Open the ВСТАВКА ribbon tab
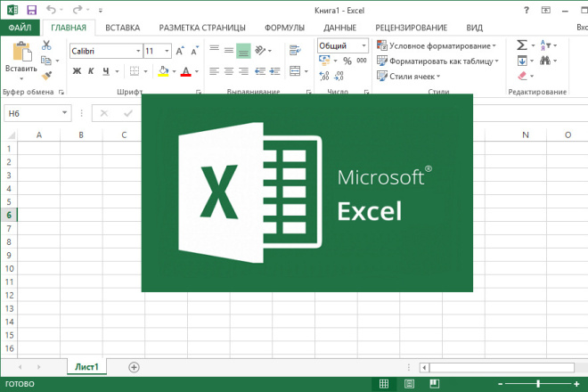The height and width of the screenshot is (392, 588). (123, 28)
